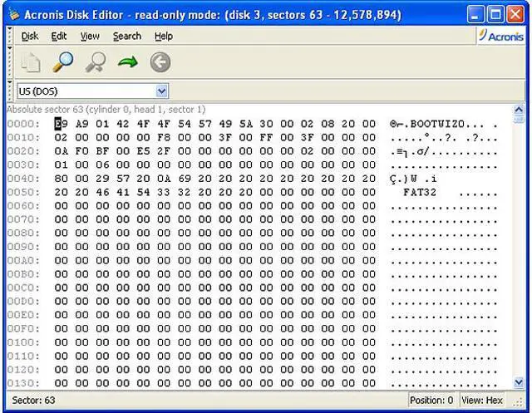Click the gray Back arrow icon
532x413 pixels.
[x=160, y=62]
